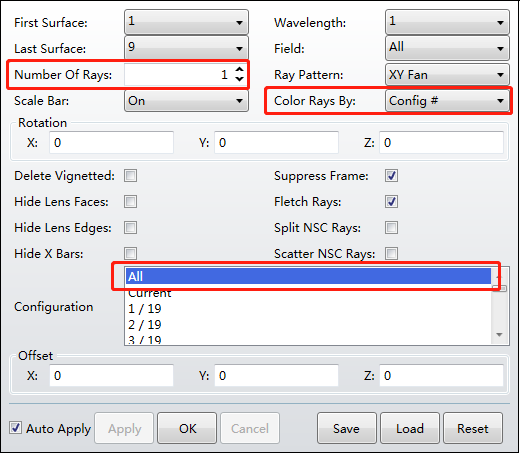Decrease Number Of Rays with down arrow
The image size is (520, 453).
pos(239,79)
